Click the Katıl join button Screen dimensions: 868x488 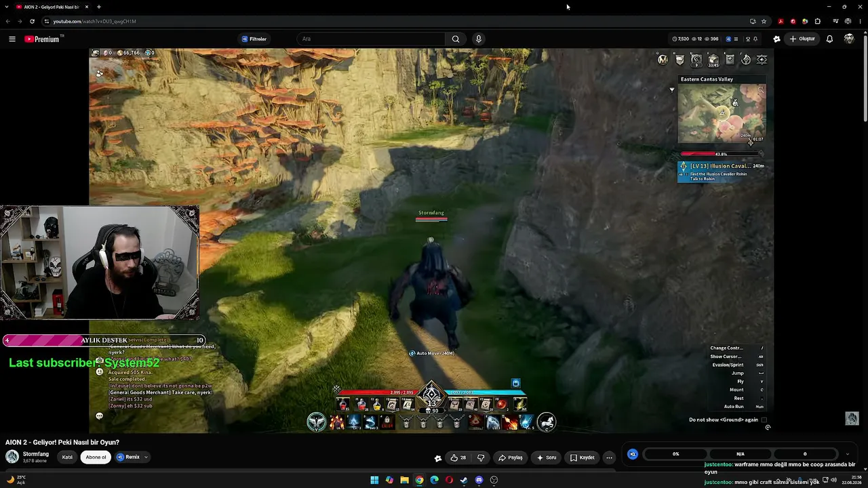click(x=67, y=457)
